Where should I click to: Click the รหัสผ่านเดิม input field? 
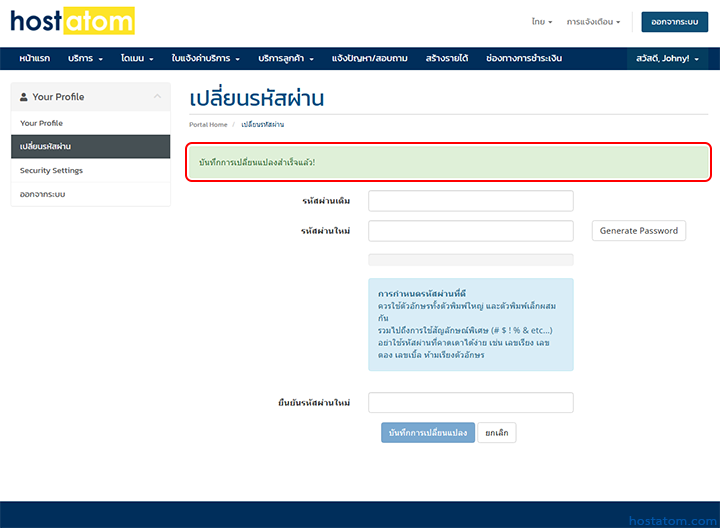point(470,201)
